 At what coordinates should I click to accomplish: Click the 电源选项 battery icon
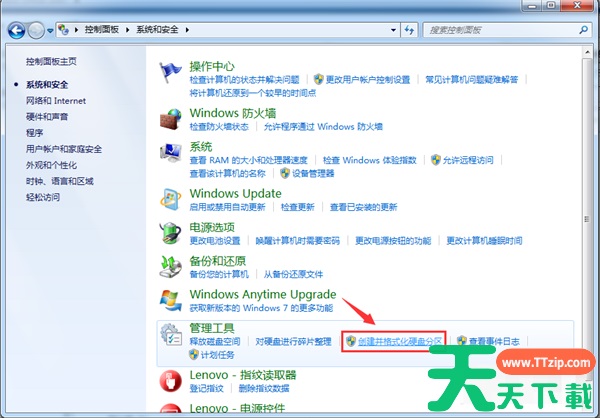(171, 233)
